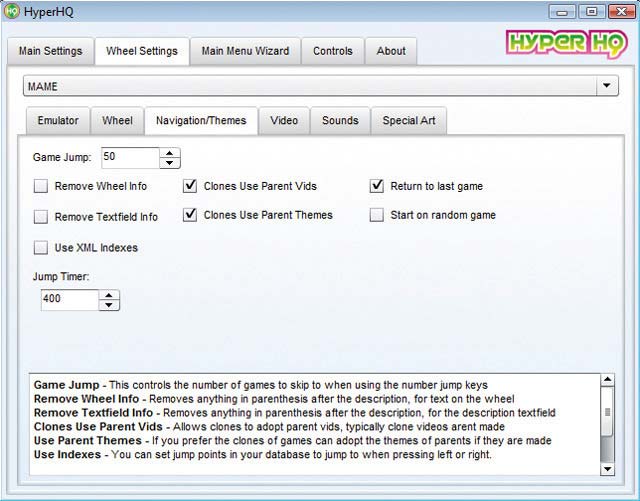
Task: Close the HyperHQ window
Action: tap(622, 12)
